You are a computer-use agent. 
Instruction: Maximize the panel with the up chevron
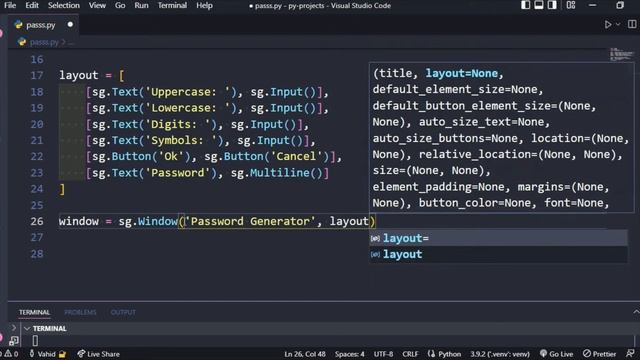pyautogui.click(x=636, y=312)
